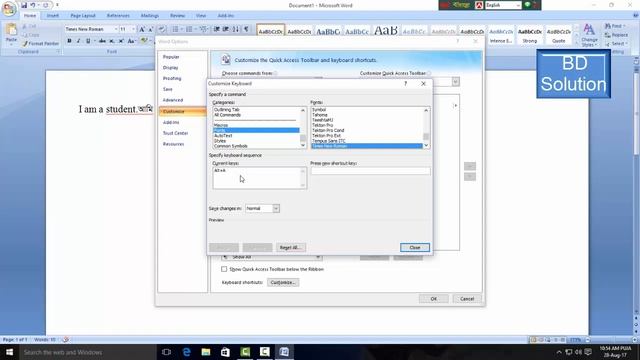Click the Reset All button
The image size is (640, 360).
290,247
